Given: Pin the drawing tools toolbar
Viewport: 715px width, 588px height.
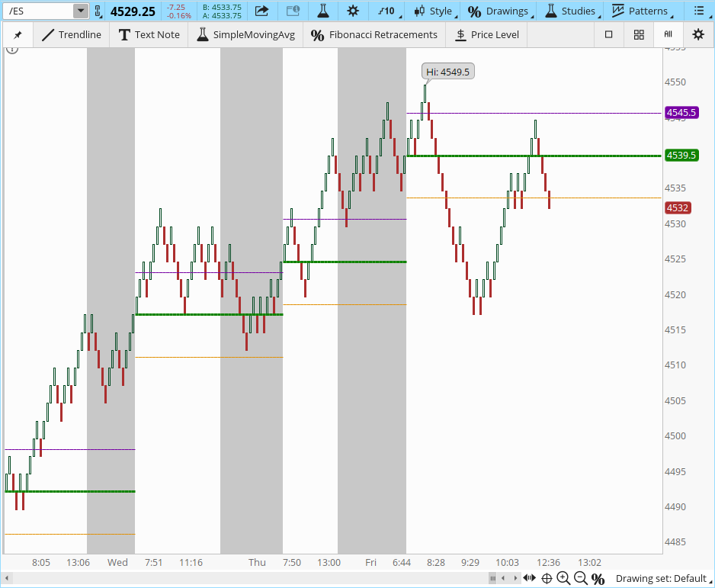Looking at the screenshot, I should pos(18,34).
